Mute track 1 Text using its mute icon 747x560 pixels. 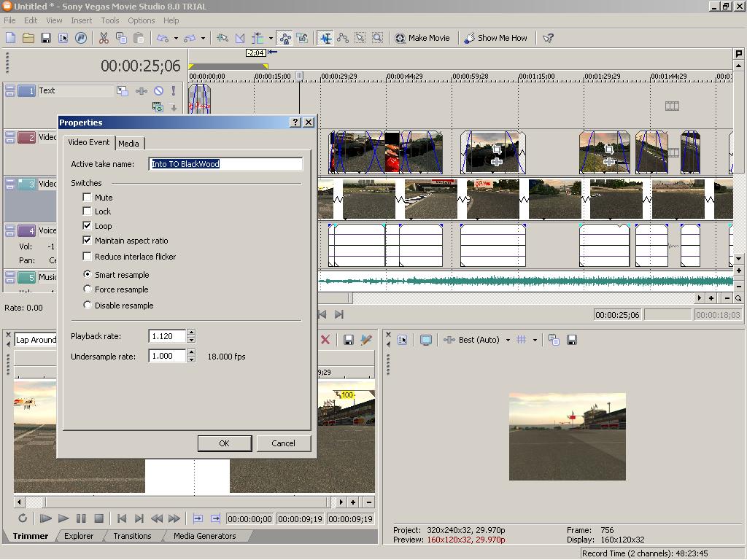pyautogui.click(x=158, y=91)
